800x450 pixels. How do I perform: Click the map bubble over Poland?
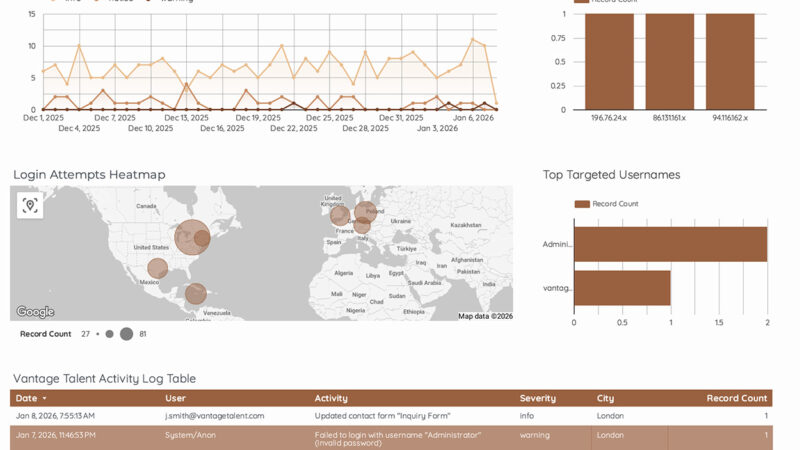[365, 212]
